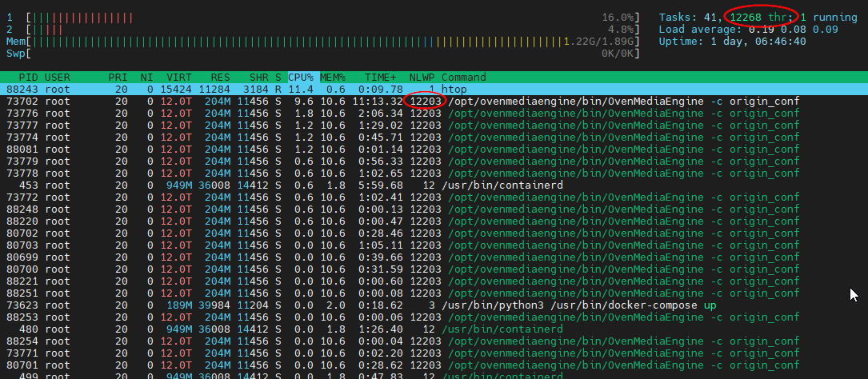Click 5:59.68 TIME+ value of containerd 453
The width and height of the screenshot is (868, 379).
[x=381, y=185]
